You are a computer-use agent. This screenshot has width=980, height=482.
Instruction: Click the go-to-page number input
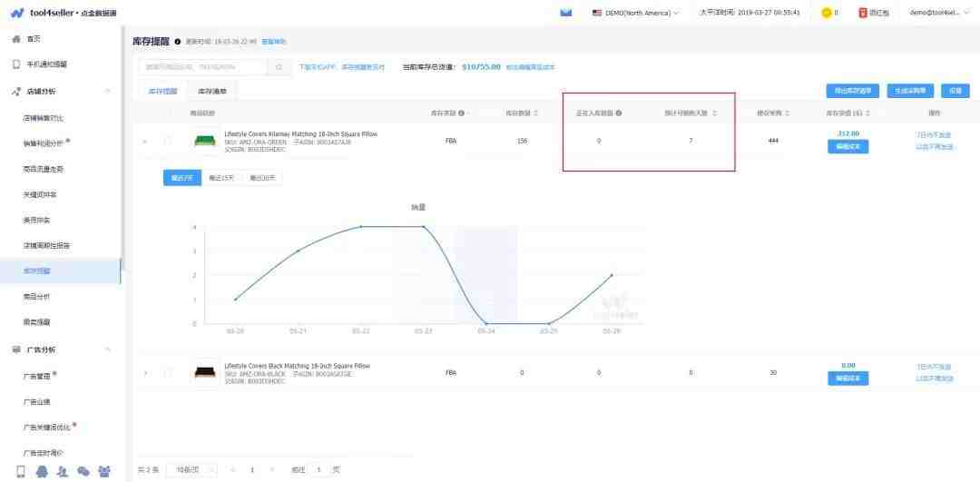(318, 469)
